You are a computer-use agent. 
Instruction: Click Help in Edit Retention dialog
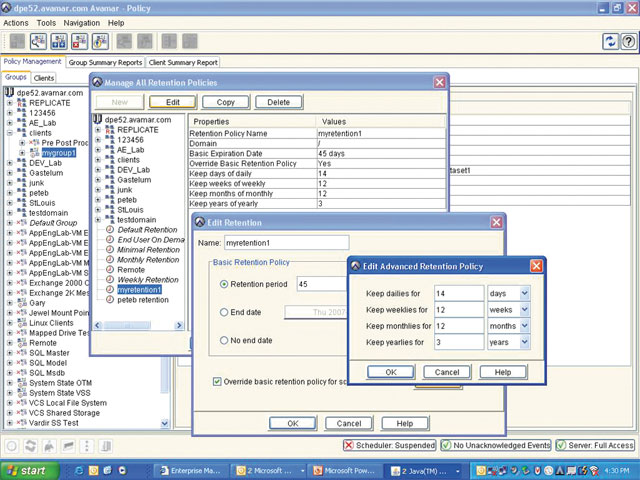coord(404,423)
